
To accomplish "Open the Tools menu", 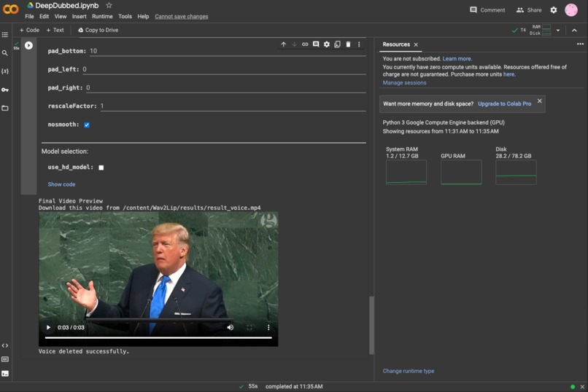I will tap(125, 17).
